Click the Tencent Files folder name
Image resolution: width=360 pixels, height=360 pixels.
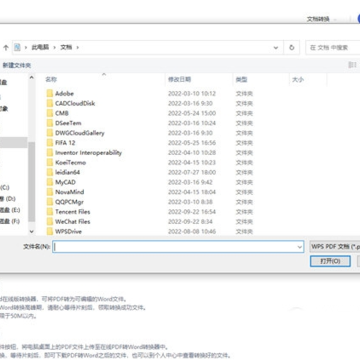coord(73,212)
